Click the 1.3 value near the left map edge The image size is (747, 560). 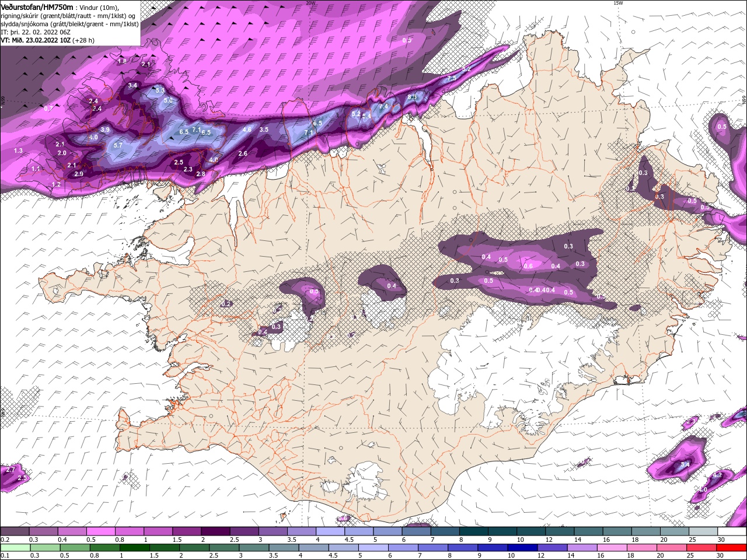point(18,150)
